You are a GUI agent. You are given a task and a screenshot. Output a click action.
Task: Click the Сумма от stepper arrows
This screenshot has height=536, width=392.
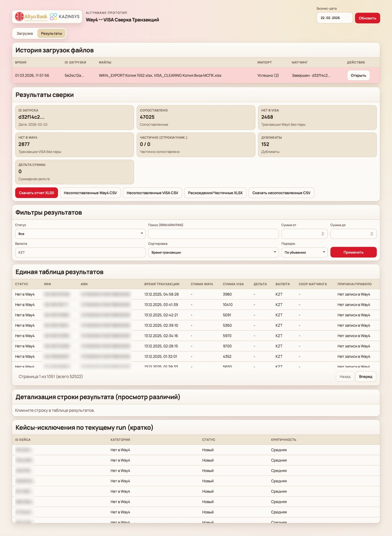(323, 234)
